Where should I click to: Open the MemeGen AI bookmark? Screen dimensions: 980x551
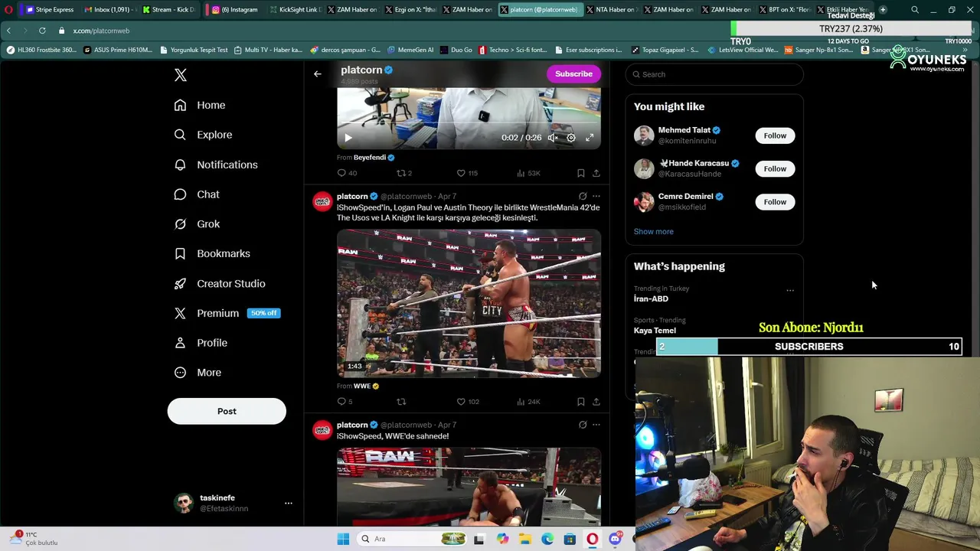[x=410, y=50]
